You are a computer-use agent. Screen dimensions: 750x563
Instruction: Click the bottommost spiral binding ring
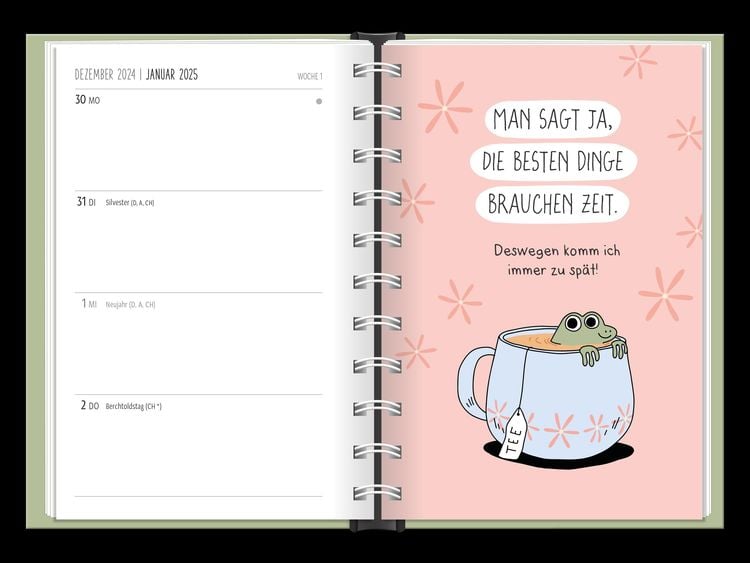click(377, 493)
